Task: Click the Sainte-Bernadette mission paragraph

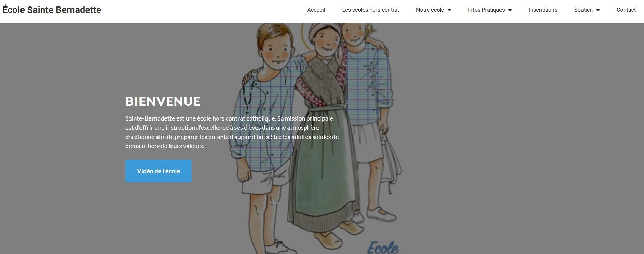Action: coord(232,132)
